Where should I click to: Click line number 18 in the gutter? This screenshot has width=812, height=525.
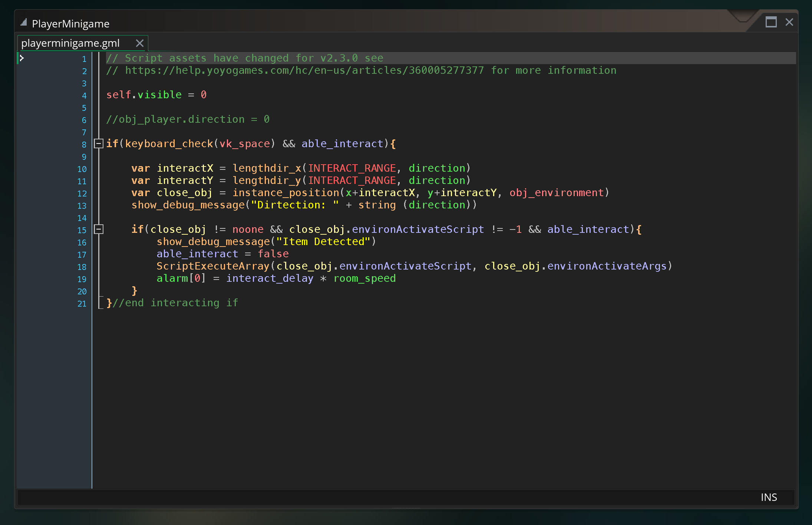coord(82,267)
